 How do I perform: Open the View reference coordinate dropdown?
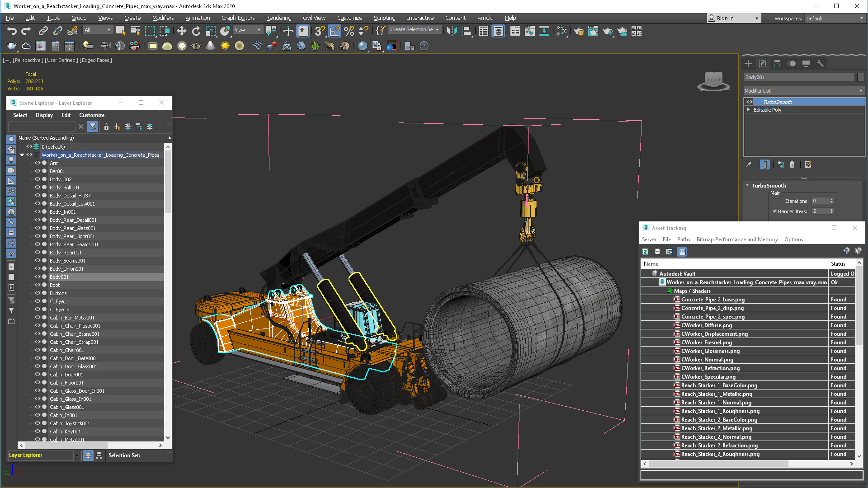click(248, 30)
